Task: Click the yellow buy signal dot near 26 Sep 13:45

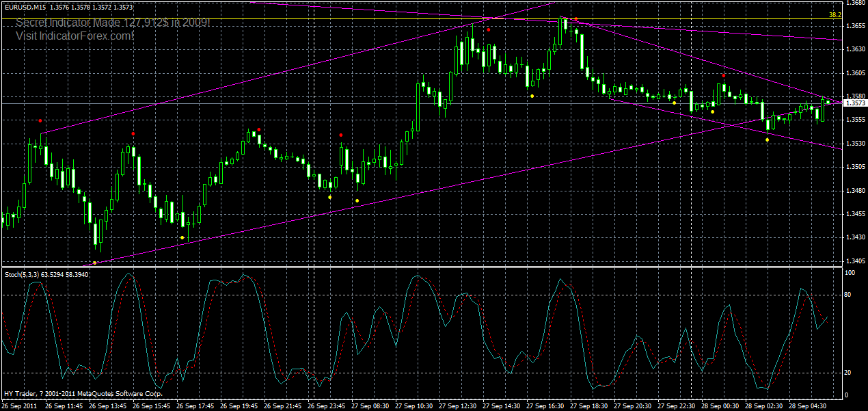Action: point(94,262)
